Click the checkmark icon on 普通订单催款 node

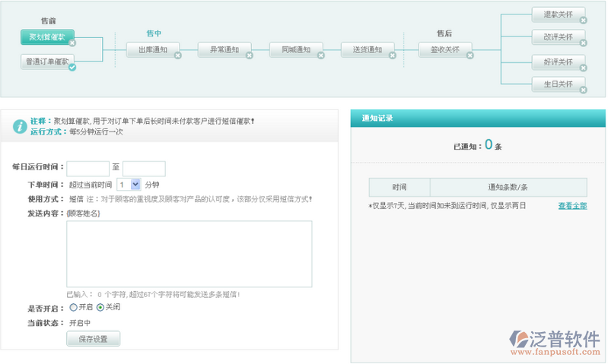pos(72,68)
